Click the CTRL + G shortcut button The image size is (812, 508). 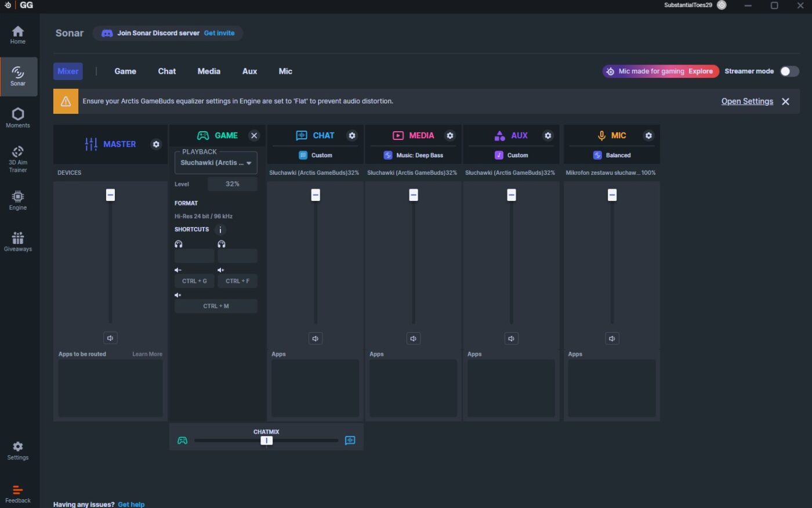point(194,281)
